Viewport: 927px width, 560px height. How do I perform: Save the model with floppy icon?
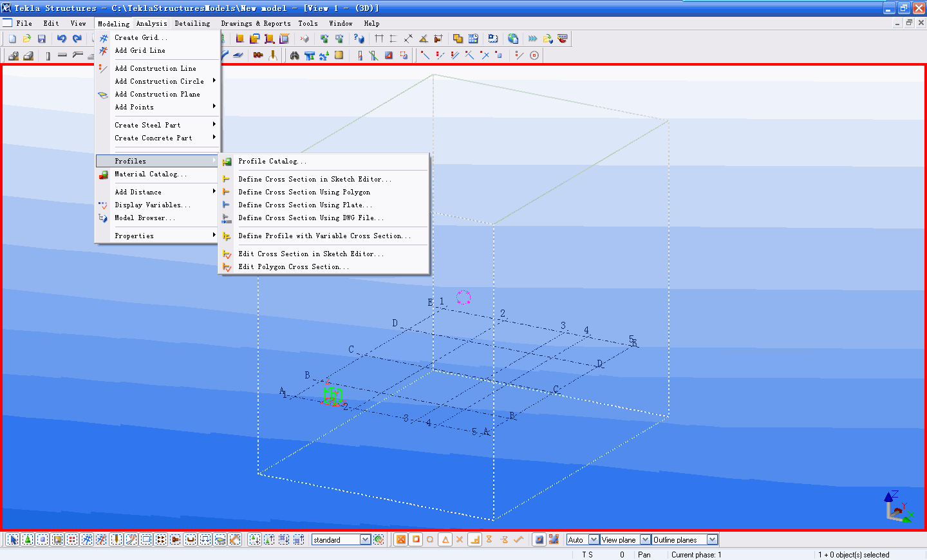point(42,39)
